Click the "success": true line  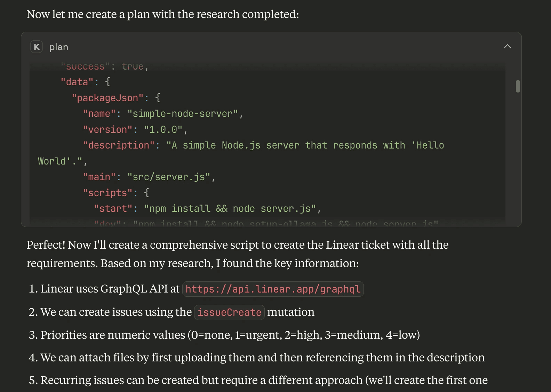click(x=105, y=66)
